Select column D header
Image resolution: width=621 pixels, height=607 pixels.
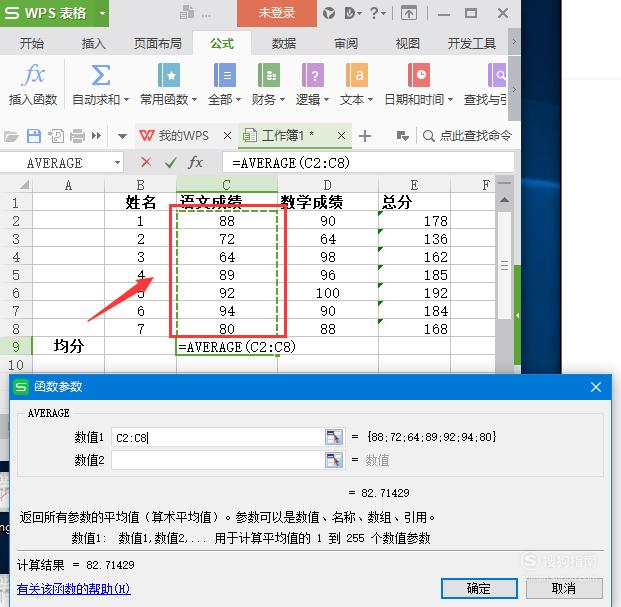click(328, 185)
